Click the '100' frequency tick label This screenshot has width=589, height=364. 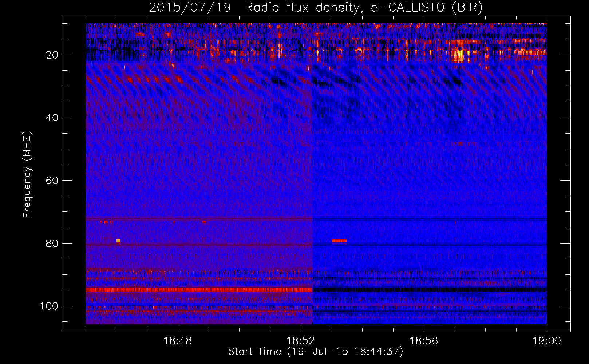click(49, 306)
